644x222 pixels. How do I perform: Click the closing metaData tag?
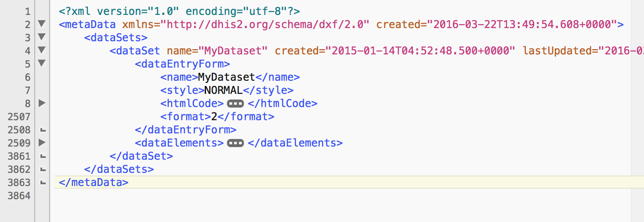point(94,182)
